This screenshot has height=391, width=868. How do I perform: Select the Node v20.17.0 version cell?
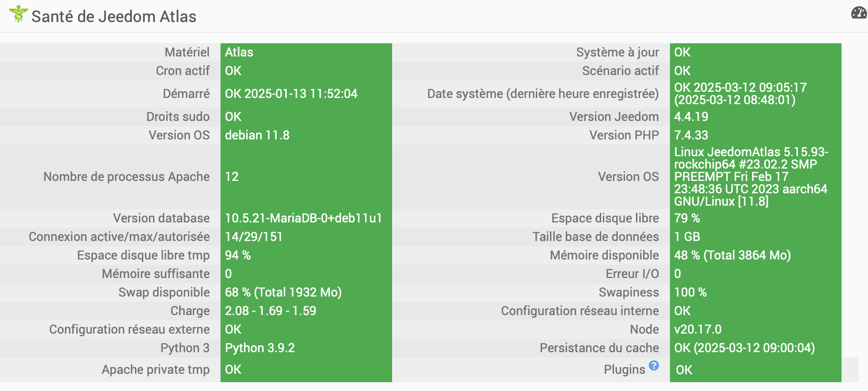756,329
